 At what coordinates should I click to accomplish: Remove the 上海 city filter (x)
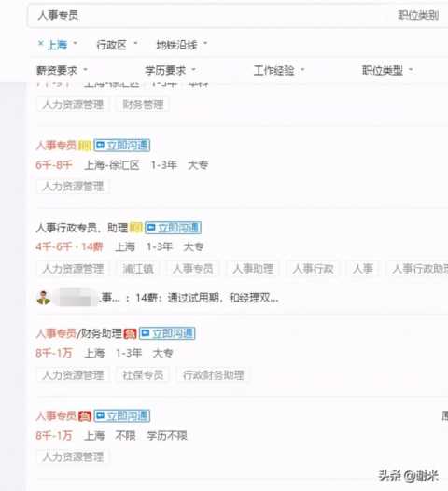click(40, 43)
